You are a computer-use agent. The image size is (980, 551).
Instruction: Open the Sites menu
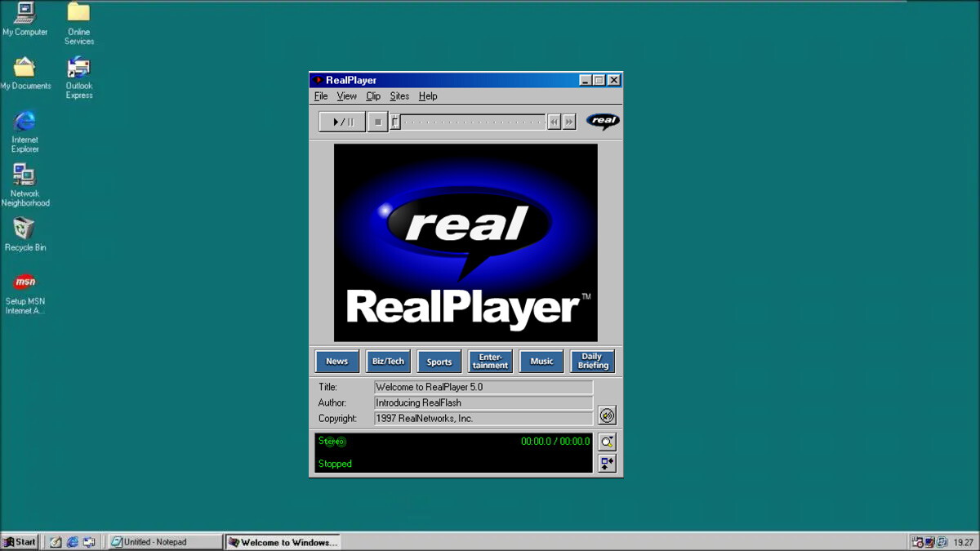(399, 96)
